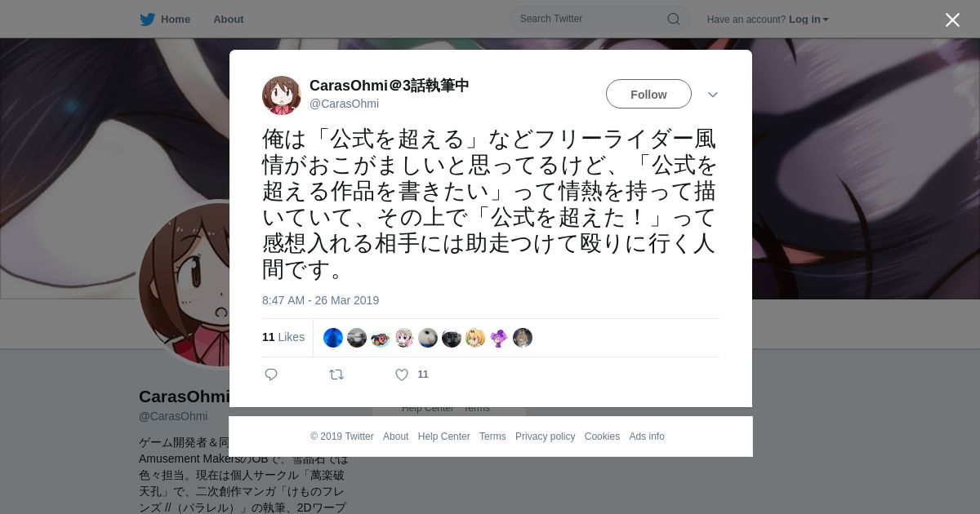Close the tweet overlay with X
Image resolution: width=980 pixels, height=514 pixels.
click(952, 20)
